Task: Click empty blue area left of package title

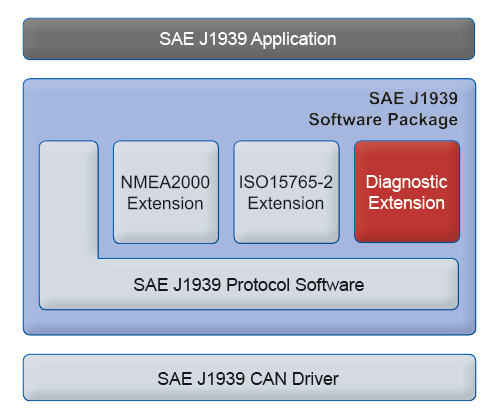Action: point(167,108)
